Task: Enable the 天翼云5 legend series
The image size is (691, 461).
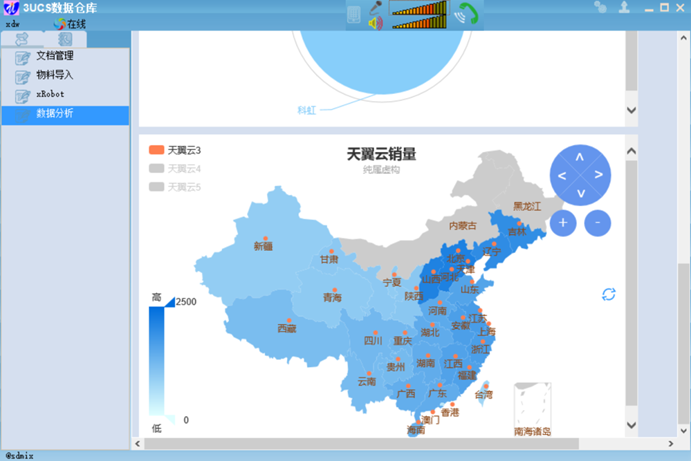Action: [x=175, y=187]
